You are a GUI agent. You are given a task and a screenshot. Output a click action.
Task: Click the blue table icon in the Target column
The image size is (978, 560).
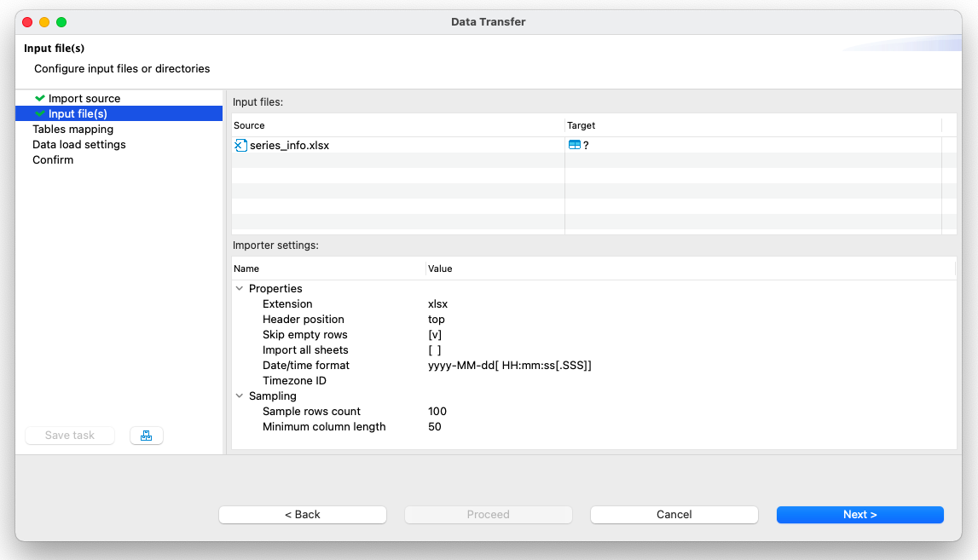tap(575, 145)
